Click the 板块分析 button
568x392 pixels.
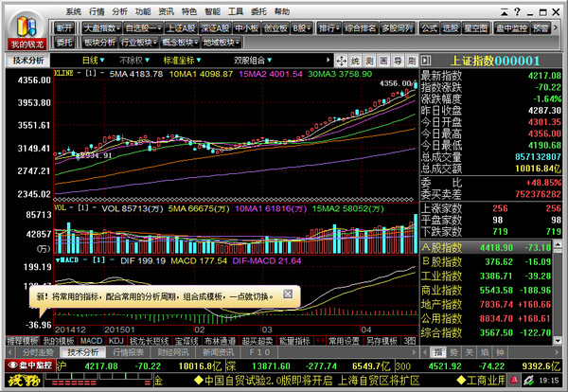coord(99,43)
